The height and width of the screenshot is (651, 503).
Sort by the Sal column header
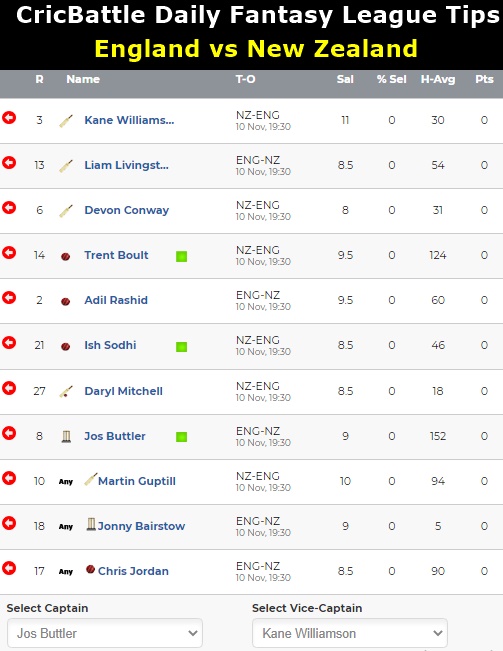click(345, 79)
